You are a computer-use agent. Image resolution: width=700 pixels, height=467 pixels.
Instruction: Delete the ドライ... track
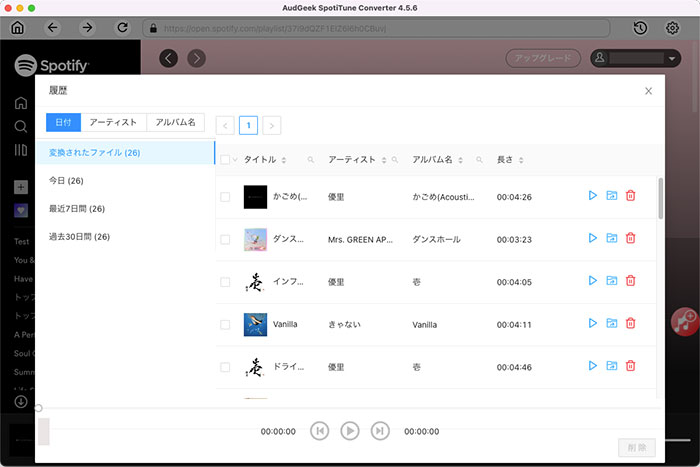pos(630,366)
